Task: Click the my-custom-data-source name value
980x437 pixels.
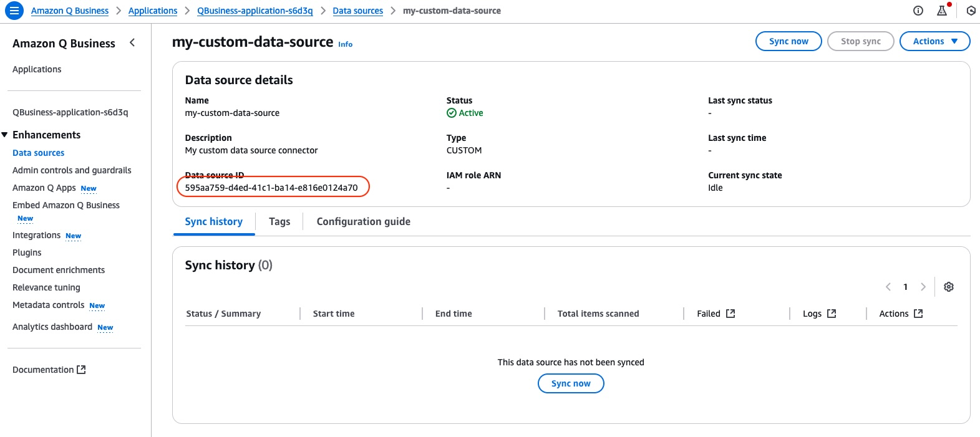Action: point(232,113)
